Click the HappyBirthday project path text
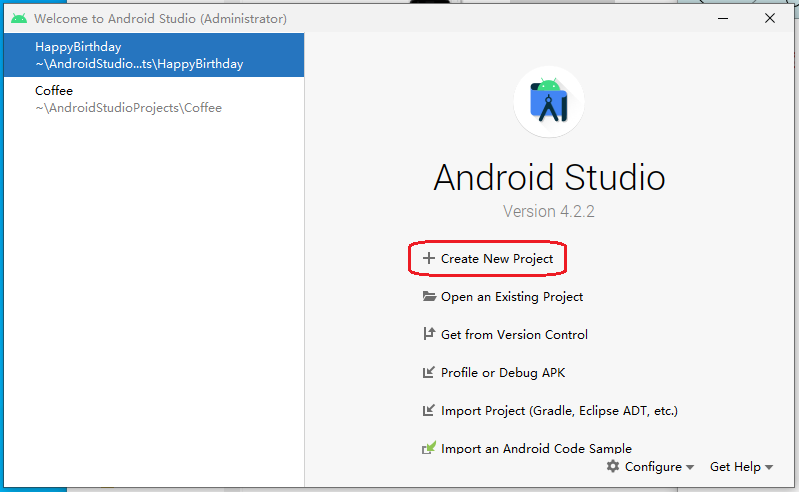 point(139,64)
